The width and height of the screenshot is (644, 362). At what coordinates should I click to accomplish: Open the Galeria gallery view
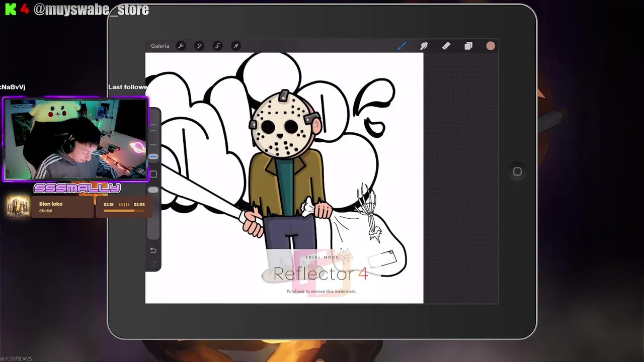click(160, 46)
